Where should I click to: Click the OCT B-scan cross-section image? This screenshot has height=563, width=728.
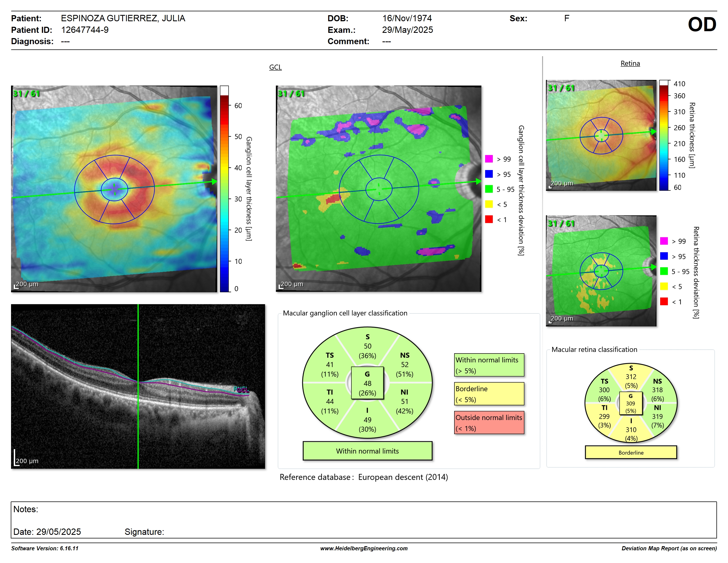click(x=138, y=386)
